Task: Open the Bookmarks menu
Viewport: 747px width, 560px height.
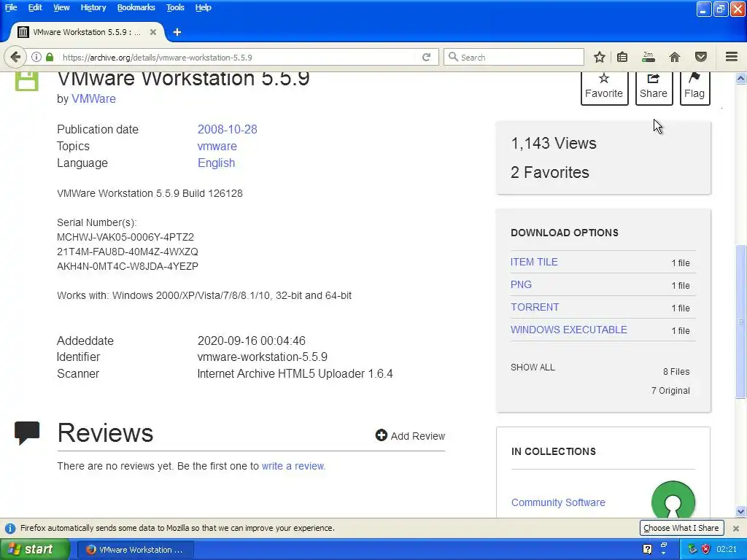Action: click(x=136, y=7)
